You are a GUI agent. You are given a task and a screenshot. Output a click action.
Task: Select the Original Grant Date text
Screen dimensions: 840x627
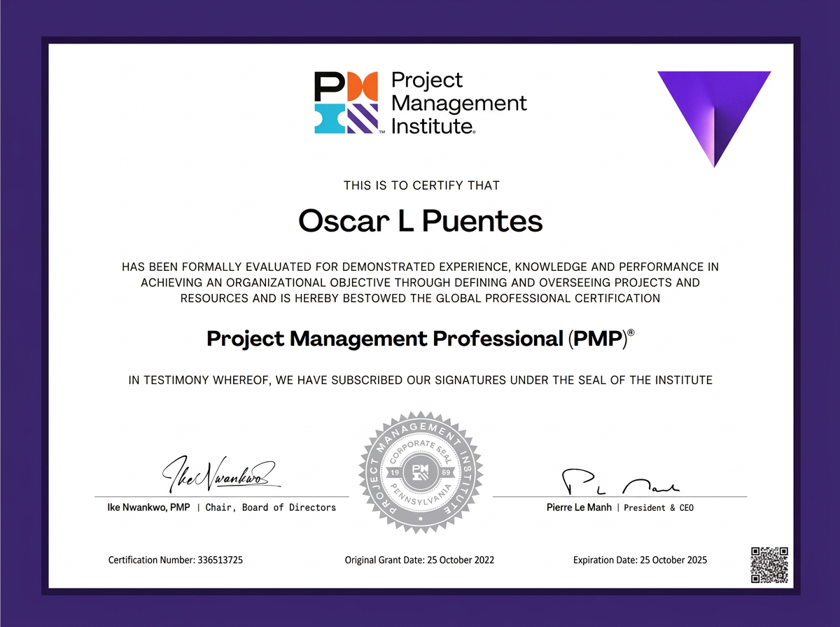tap(419, 560)
